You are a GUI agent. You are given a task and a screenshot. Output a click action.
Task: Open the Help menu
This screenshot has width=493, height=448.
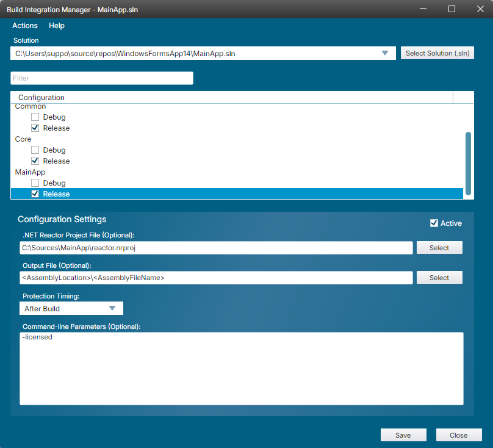[57, 26]
